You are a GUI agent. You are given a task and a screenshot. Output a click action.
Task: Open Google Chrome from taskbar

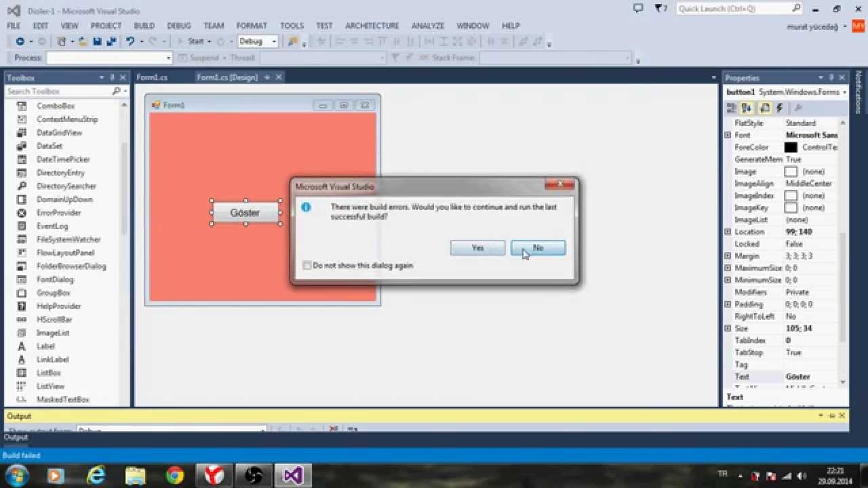point(174,475)
